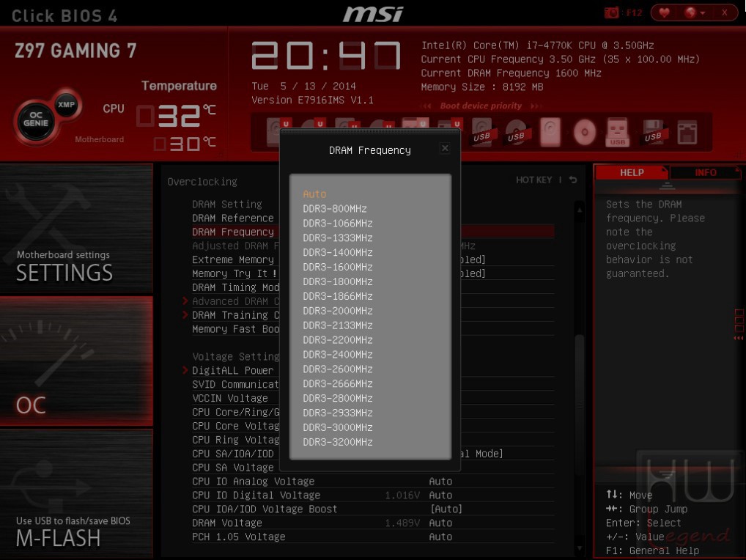
Task: Choose DDR3-1800MHz option
Action: [x=337, y=281]
